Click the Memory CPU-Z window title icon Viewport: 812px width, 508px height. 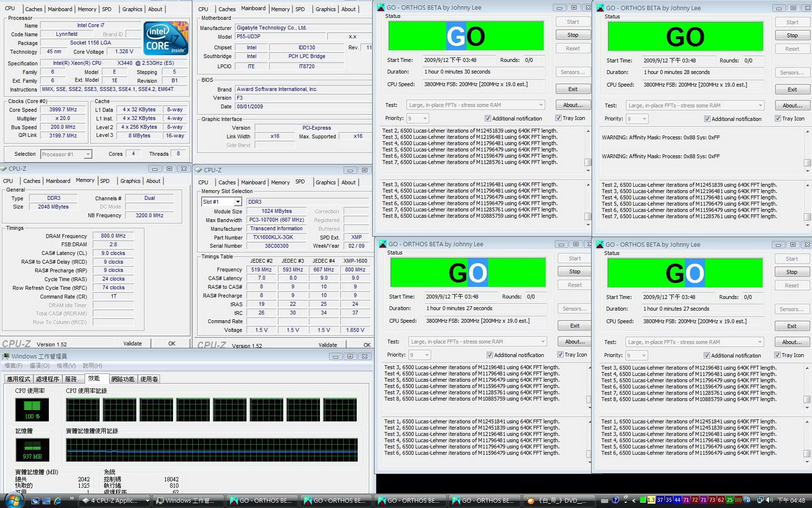4,168
